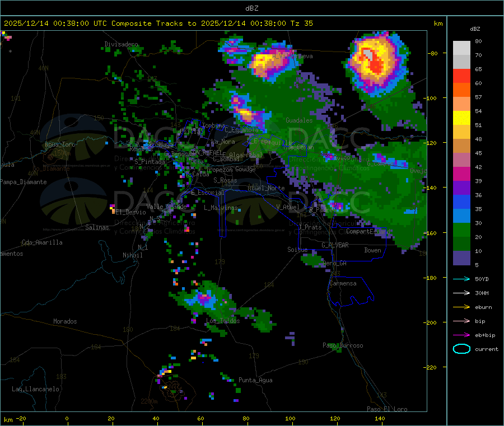The height and width of the screenshot is (426, 504).
Task: Pick the red swatch between 65 and 60 dBZ
Action: point(461,76)
